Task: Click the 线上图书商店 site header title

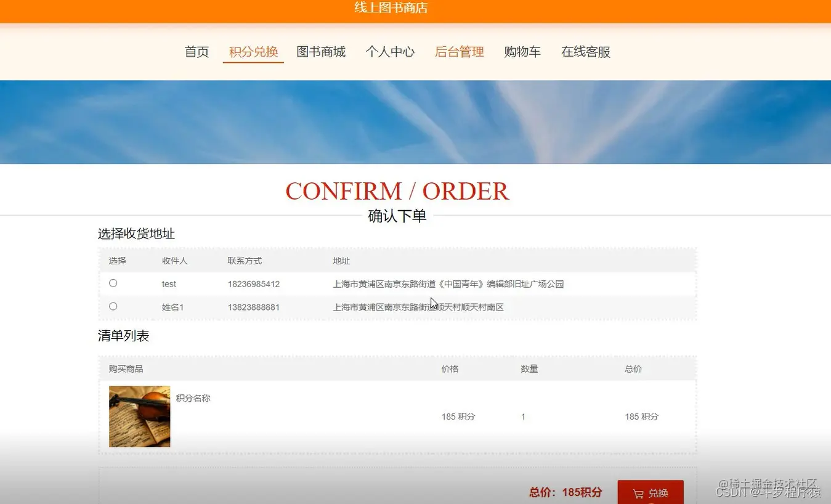Action: pyautogui.click(x=391, y=9)
